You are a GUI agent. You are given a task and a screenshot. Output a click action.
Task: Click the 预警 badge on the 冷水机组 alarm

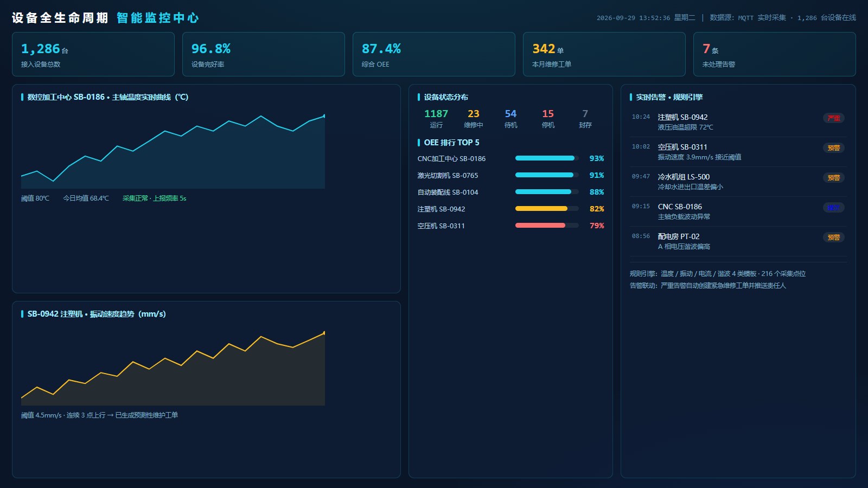tap(834, 178)
